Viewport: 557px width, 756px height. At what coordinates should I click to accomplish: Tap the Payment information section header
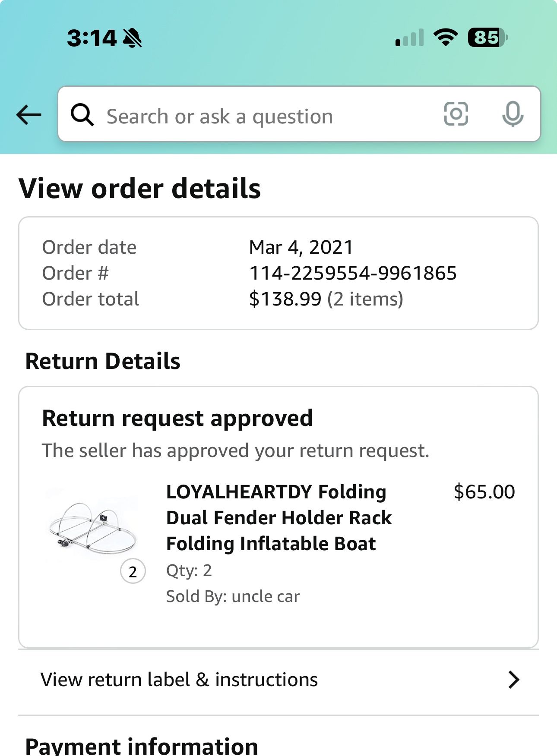pyautogui.click(x=142, y=745)
